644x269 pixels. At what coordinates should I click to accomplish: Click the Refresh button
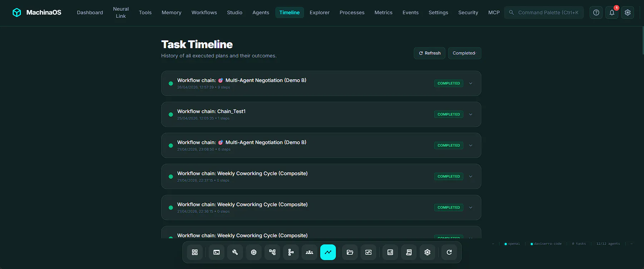(x=430, y=53)
